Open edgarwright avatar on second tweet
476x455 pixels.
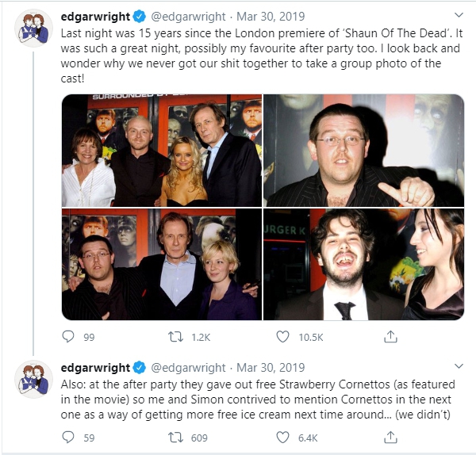(x=33, y=379)
